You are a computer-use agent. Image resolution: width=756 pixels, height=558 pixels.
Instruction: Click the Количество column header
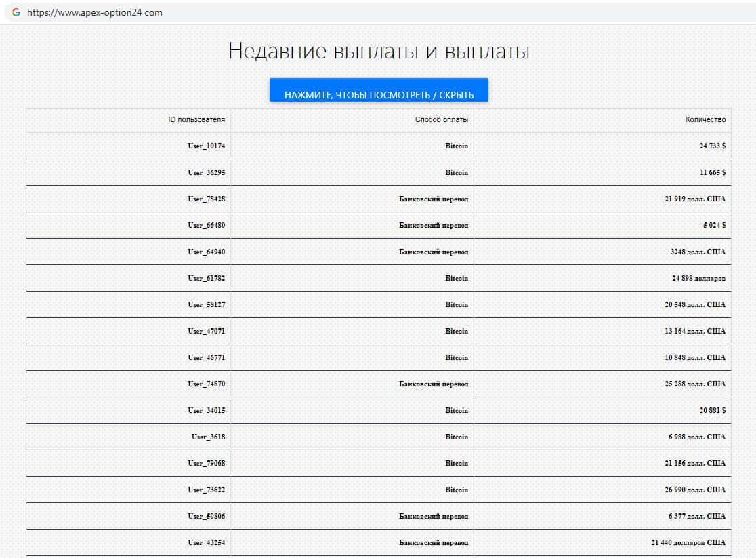click(705, 120)
